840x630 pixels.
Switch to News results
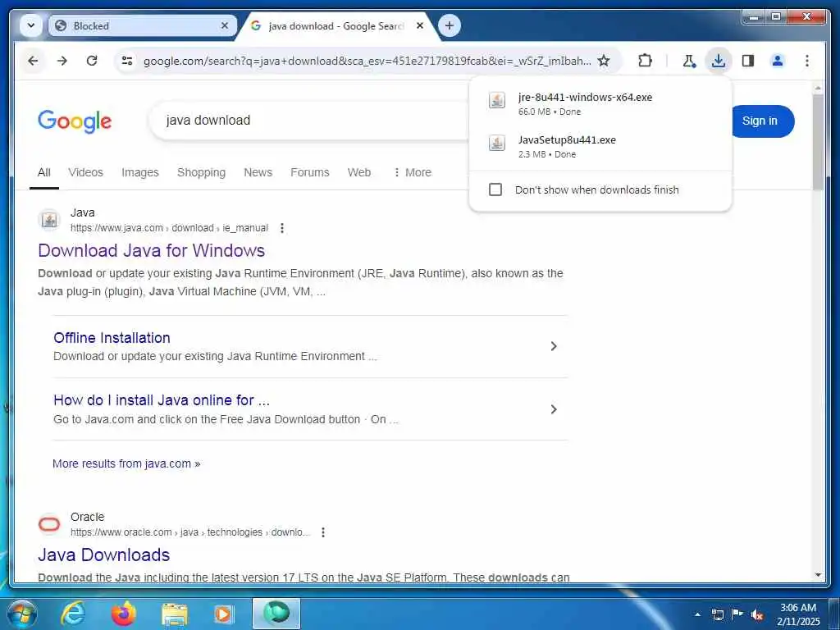click(258, 172)
